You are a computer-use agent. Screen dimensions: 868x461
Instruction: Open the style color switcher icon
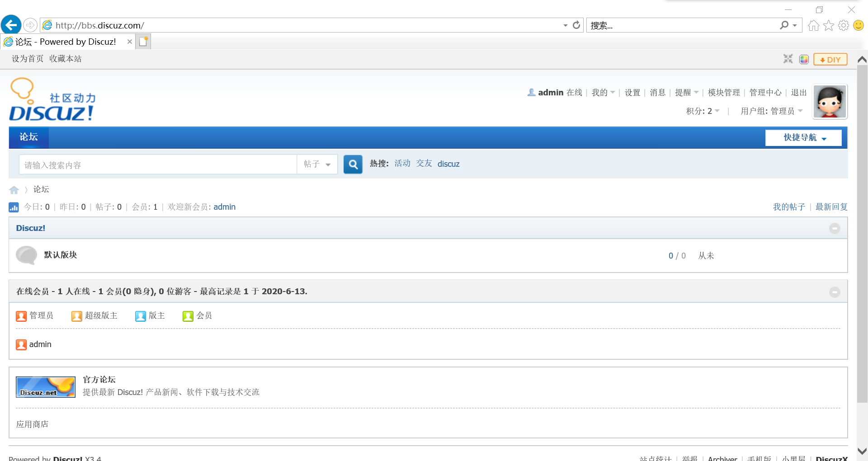click(x=804, y=59)
